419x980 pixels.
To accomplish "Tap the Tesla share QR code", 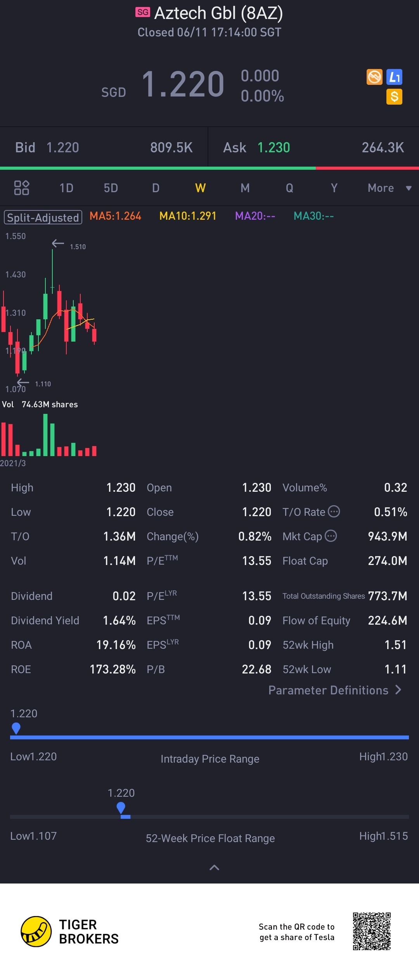I will [x=371, y=931].
